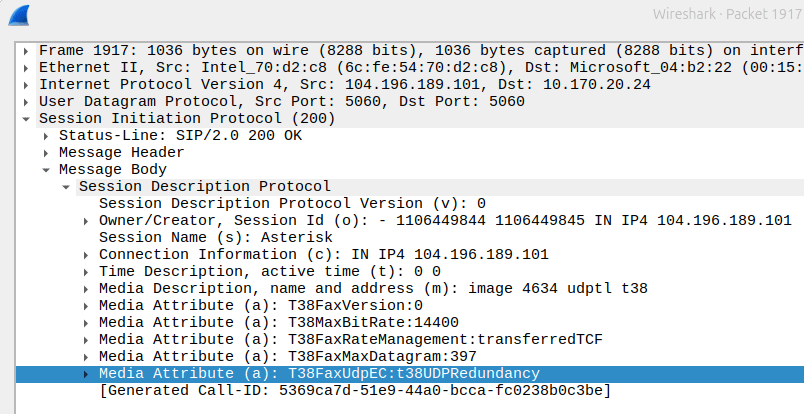Expand Internet Protocol Version 4 section
The image size is (804, 414).
point(26,85)
